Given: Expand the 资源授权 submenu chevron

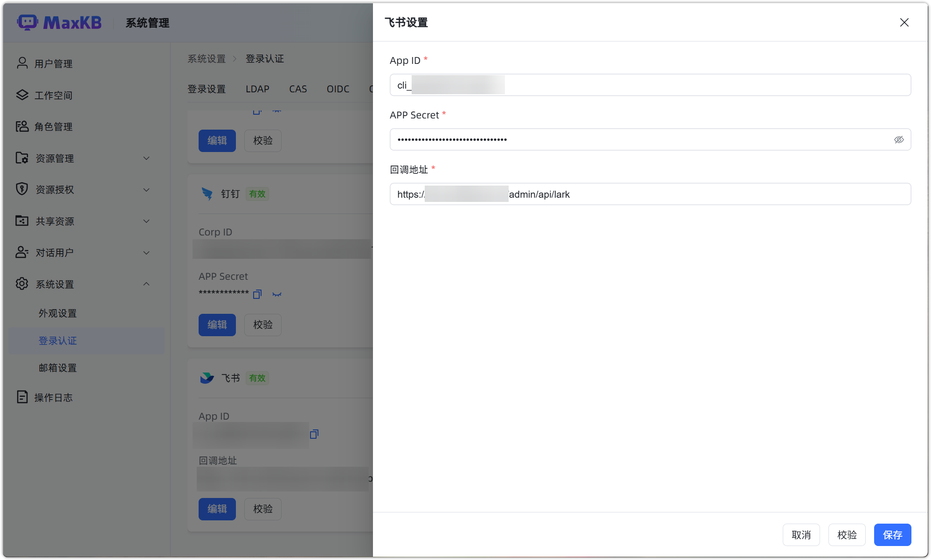Looking at the screenshot, I should coord(146,190).
